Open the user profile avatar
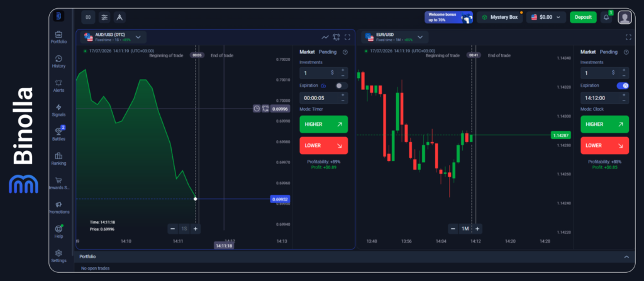This screenshot has height=281, width=644. (625, 17)
